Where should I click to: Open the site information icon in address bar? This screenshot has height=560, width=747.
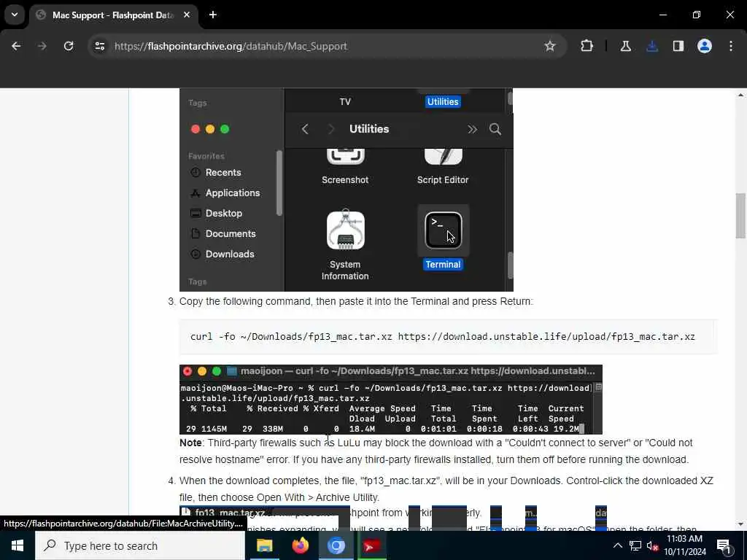pos(99,46)
